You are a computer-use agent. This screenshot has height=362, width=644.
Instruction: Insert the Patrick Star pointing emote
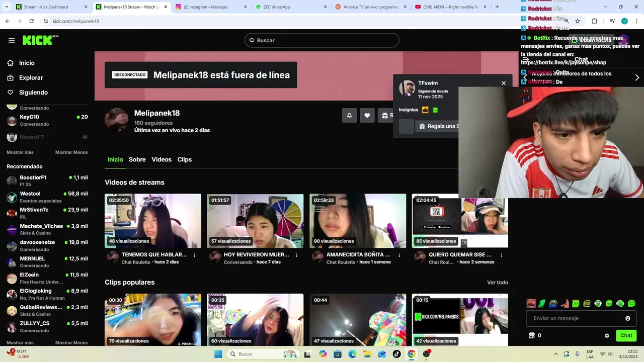(565, 303)
